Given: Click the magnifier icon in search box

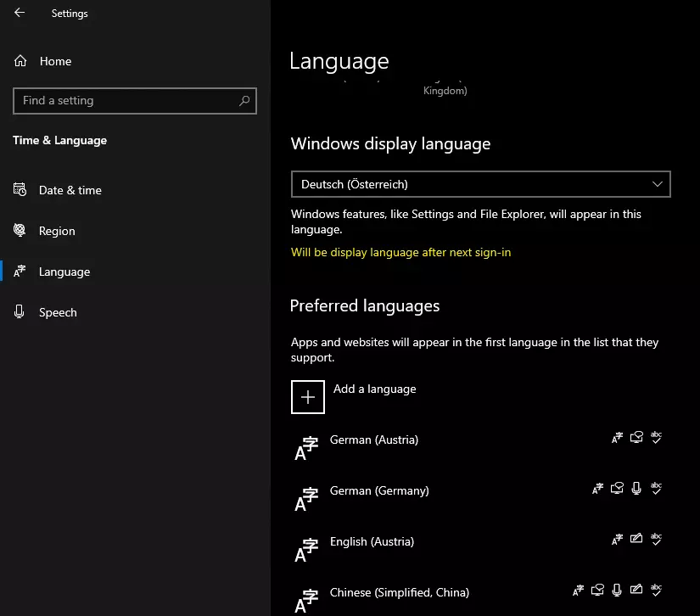Looking at the screenshot, I should coord(244,101).
